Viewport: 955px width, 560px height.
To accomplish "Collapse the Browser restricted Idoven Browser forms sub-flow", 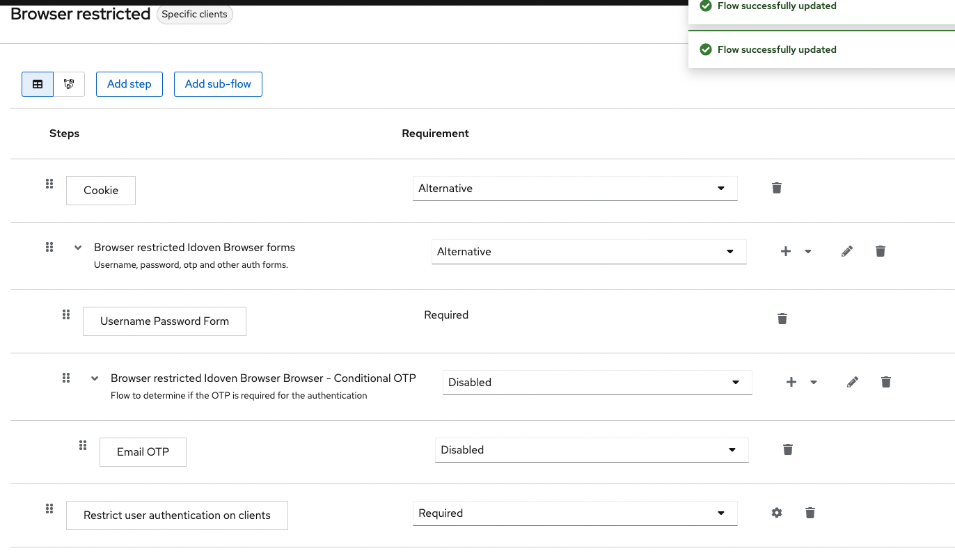I will point(77,247).
